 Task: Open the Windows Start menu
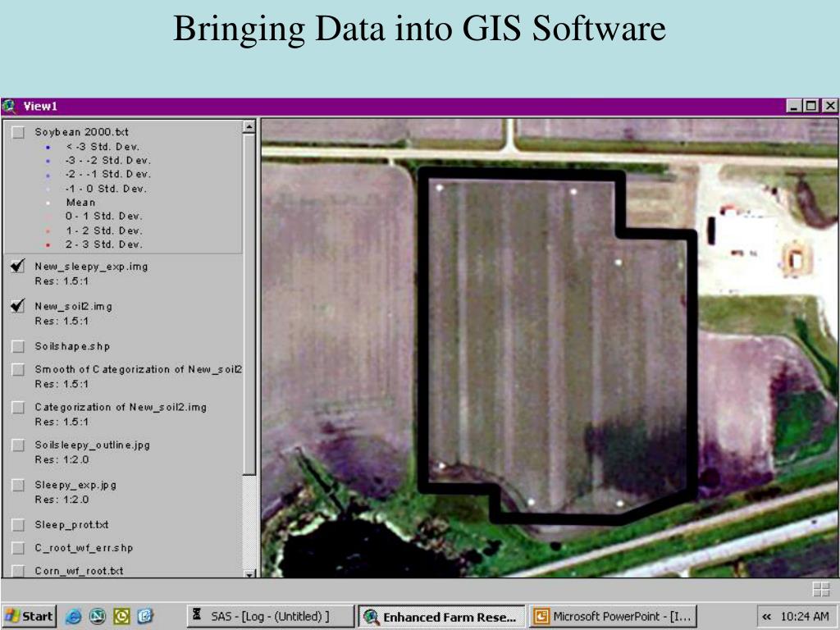pos(30,617)
